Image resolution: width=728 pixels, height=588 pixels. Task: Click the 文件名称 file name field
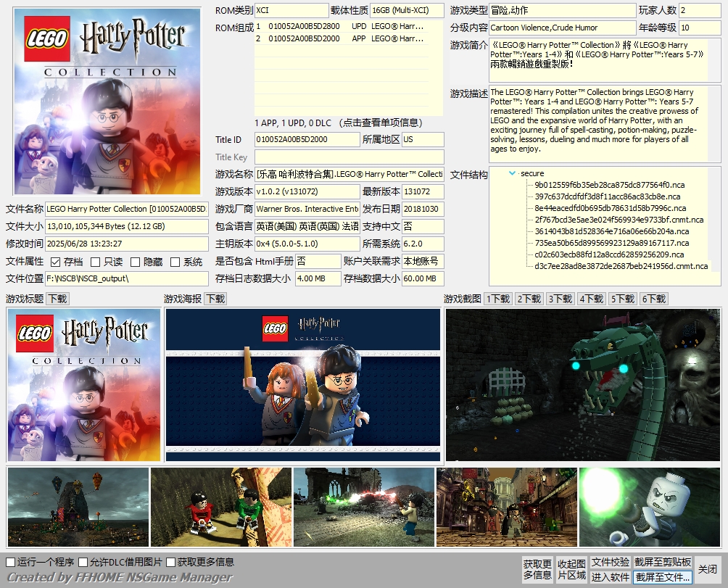click(127, 209)
